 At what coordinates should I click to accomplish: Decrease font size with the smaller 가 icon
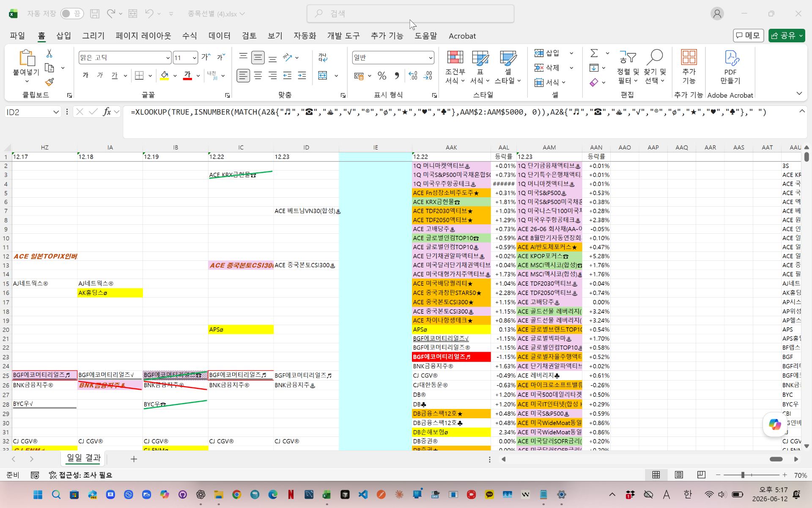221,57
